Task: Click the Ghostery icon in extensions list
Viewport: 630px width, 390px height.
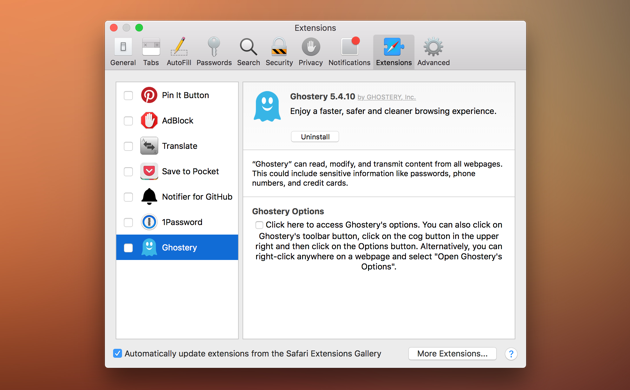Action: tap(149, 247)
